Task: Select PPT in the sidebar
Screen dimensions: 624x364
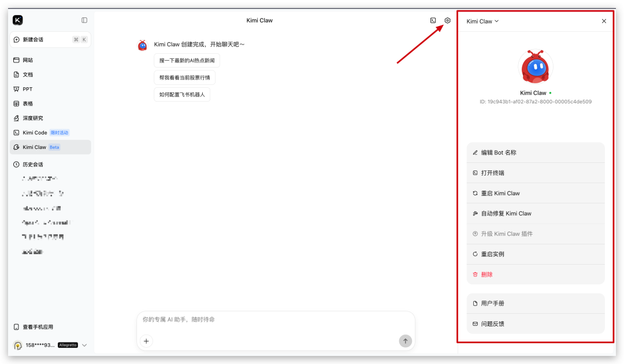Action: point(27,89)
